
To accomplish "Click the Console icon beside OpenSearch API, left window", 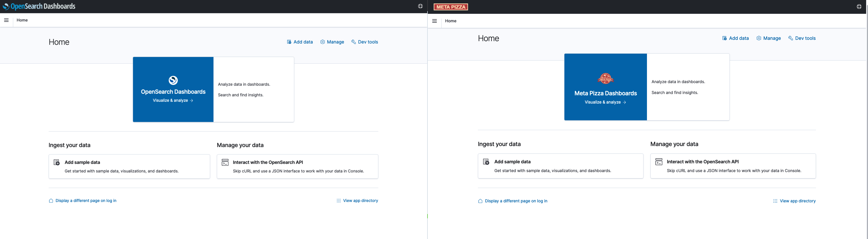I will [225, 163].
